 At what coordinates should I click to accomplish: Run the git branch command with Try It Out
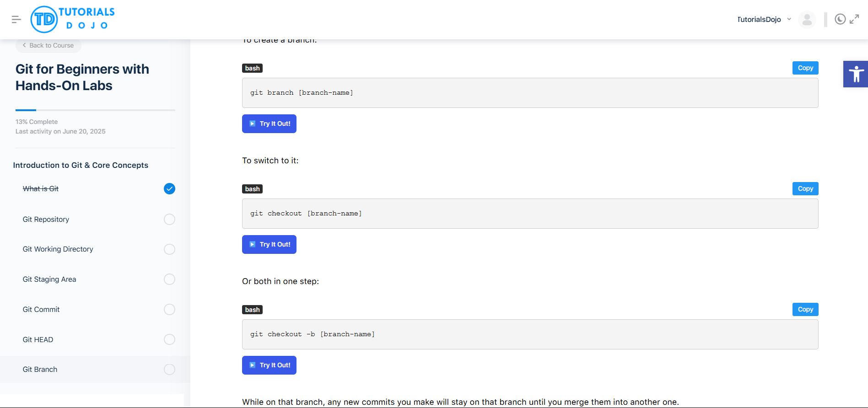pos(269,124)
